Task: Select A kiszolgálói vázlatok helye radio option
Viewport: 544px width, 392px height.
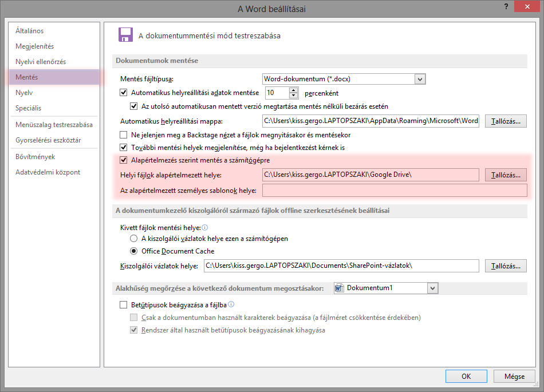Action: (134, 238)
